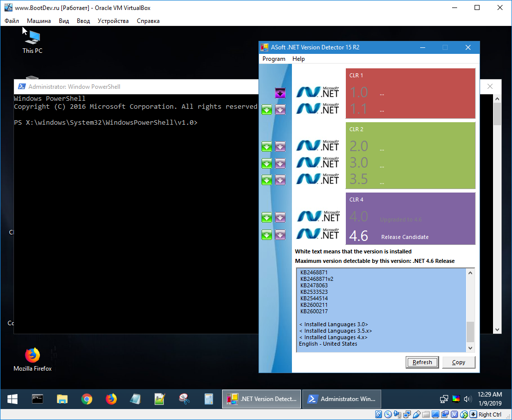Open the Вид menu in VirtualBox
This screenshot has height=420, width=512.
coord(64,21)
